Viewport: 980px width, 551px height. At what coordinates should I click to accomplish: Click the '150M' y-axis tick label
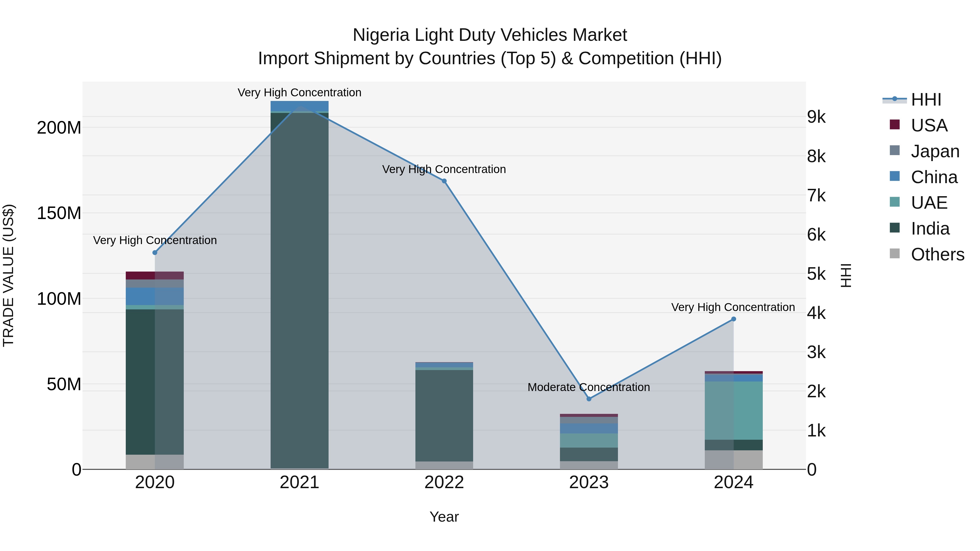pyautogui.click(x=59, y=213)
